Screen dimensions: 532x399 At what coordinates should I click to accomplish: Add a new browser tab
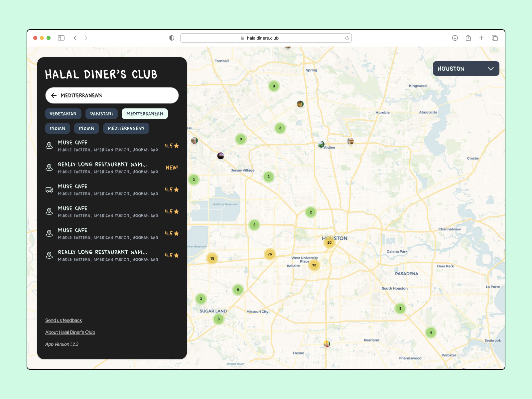tap(481, 38)
